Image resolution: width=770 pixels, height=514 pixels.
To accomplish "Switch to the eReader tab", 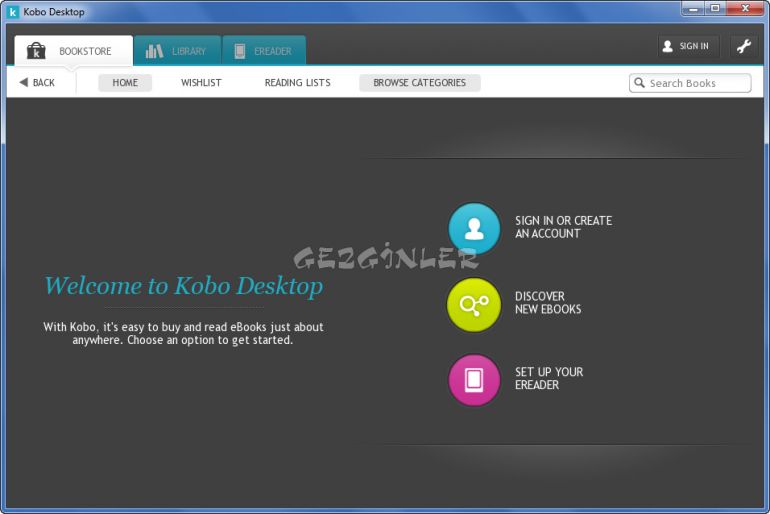I will coord(264,51).
